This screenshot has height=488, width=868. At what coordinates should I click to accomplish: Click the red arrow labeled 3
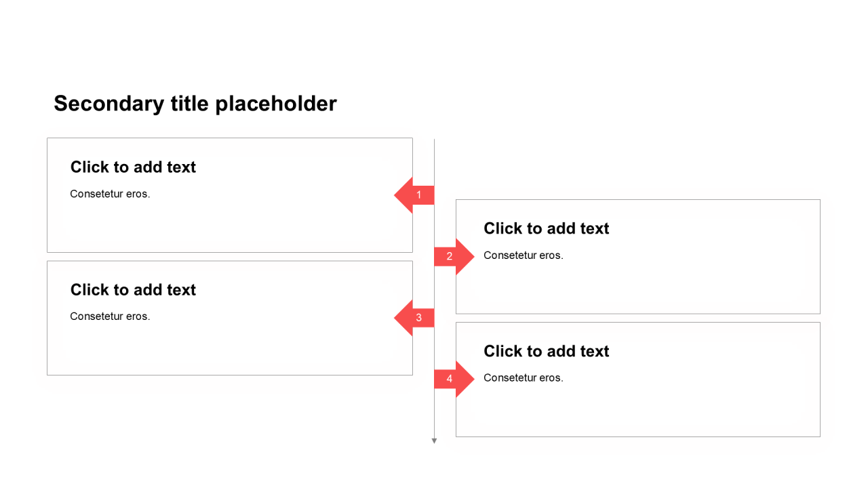click(415, 317)
